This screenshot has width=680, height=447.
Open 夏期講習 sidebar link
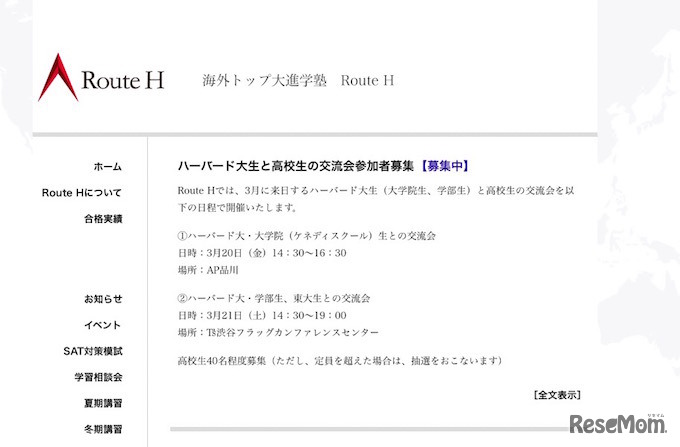pyautogui.click(x=103, y=403)
